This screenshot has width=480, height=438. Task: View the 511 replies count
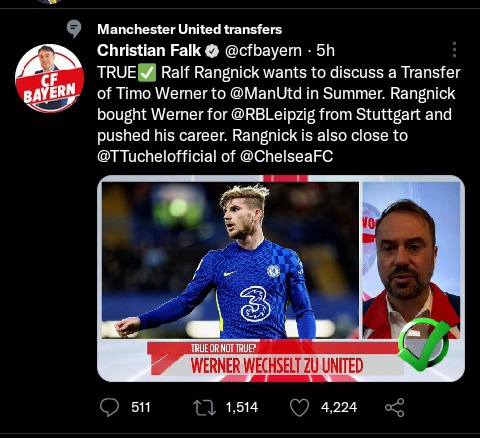(141, 407)
